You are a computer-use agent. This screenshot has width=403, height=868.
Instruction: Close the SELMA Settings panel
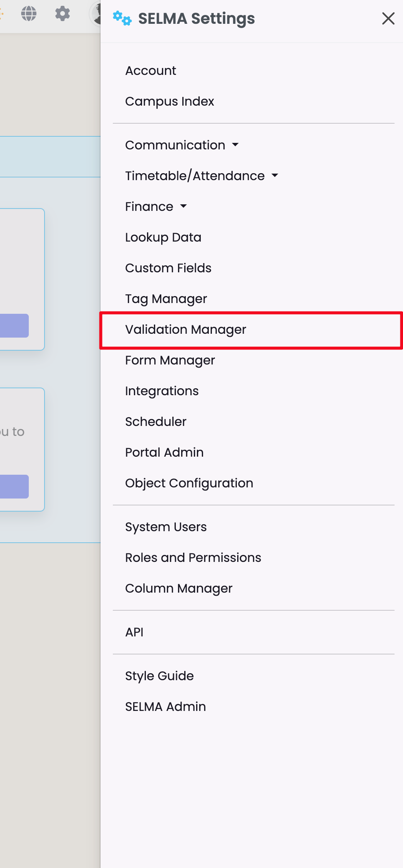coord(388,18)
